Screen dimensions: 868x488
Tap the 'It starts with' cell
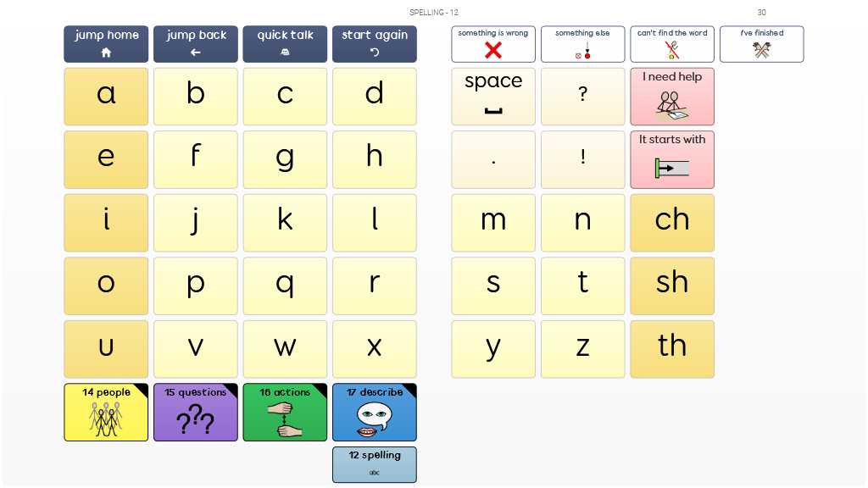pyautogui.click(x=672, y=159)
